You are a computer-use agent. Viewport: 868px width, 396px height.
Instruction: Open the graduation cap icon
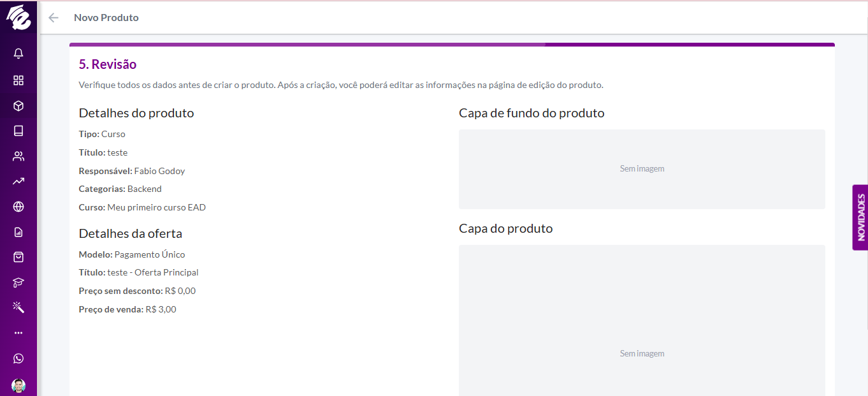click(x=18, y=282)
